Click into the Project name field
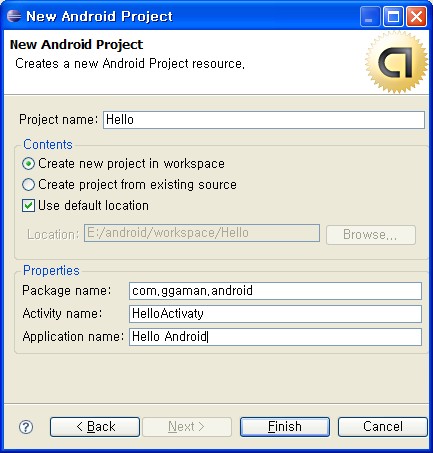The width and height of the screenshot is (433, 453). coord(264,120)
